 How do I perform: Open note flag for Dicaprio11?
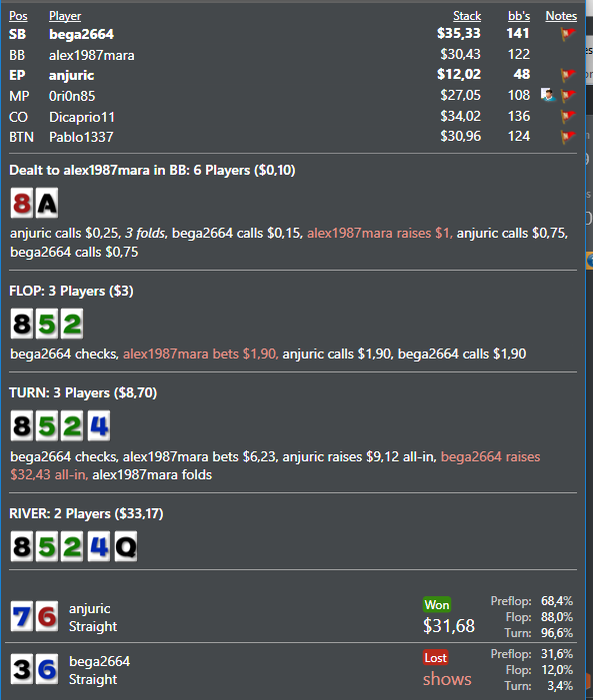(x=568, y=116)
